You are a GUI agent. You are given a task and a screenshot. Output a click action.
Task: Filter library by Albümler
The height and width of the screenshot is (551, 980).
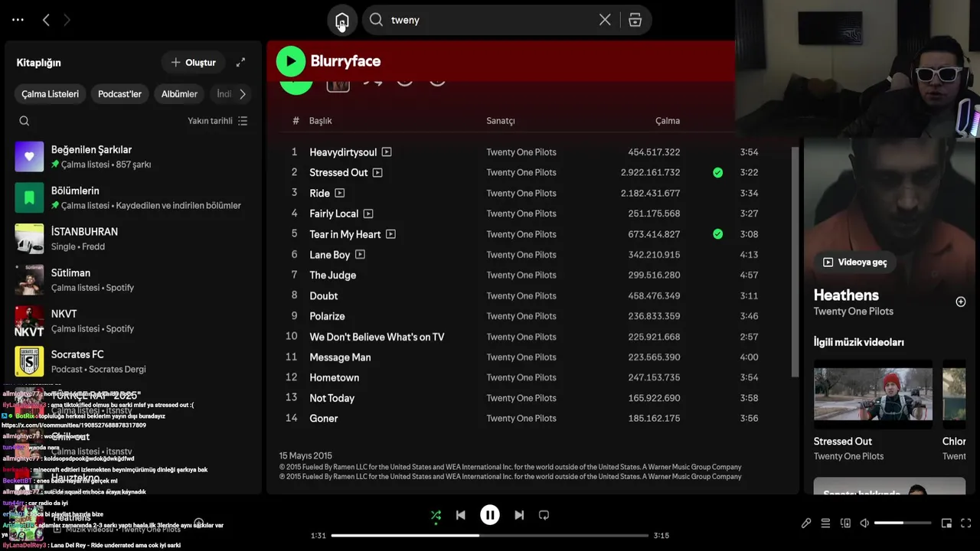pyautogui.click(x=179, y=94)
